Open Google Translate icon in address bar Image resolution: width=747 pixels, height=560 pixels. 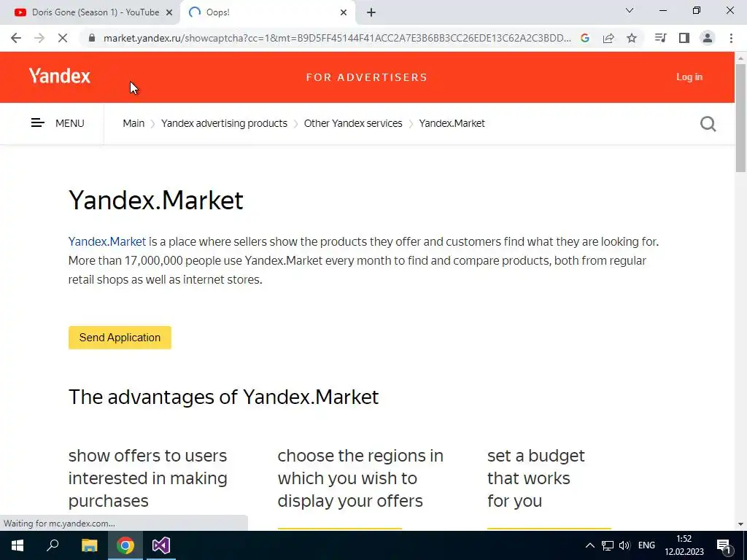pyautogui.click(x=585, y=38)
